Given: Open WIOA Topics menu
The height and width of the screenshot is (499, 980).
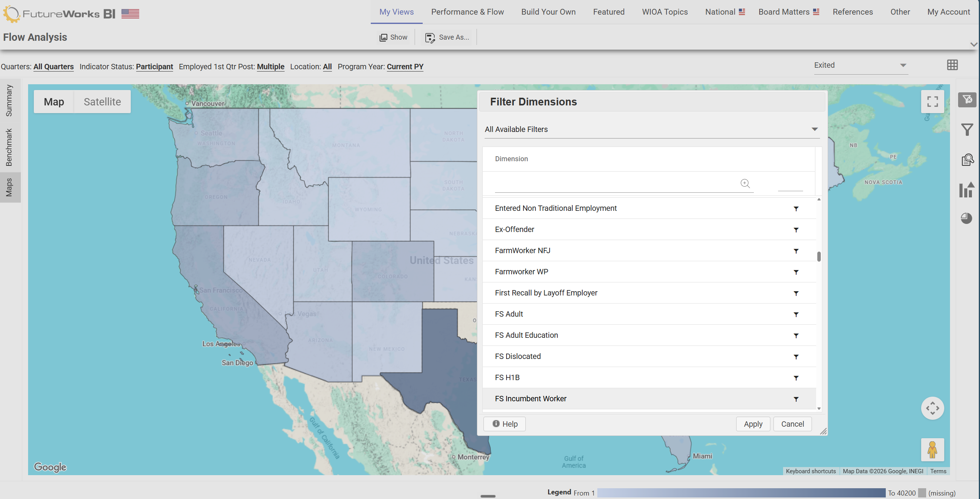Looking at the screenshot, I should pyautogui.click(x=665, y=12).
